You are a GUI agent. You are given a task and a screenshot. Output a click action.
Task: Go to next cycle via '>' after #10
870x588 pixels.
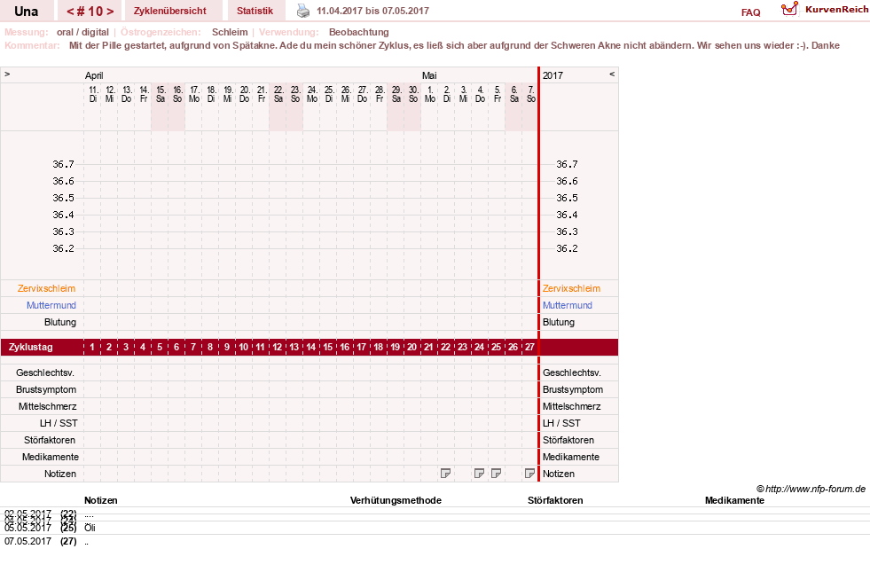pos(110,12)
